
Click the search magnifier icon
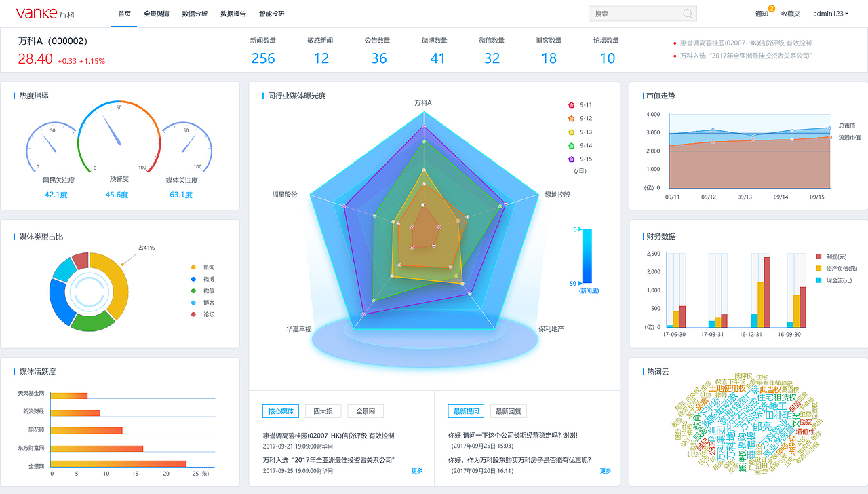[688, 14]
